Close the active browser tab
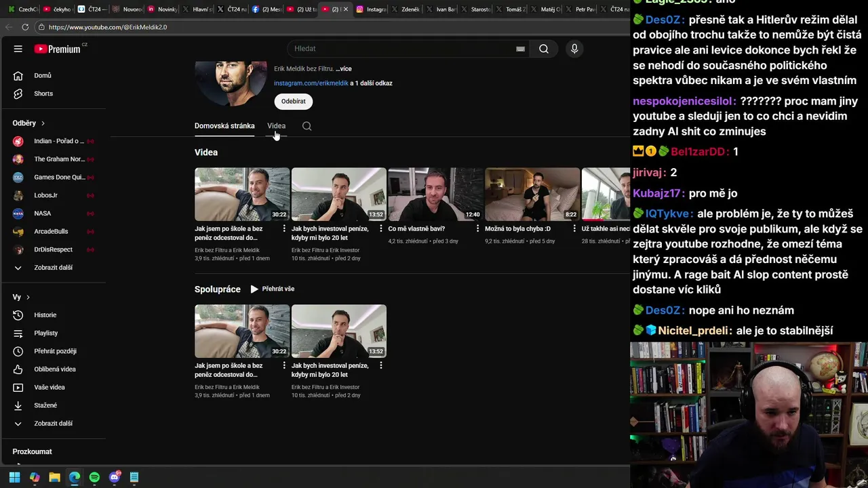868x488 pixels. (347, 9)
